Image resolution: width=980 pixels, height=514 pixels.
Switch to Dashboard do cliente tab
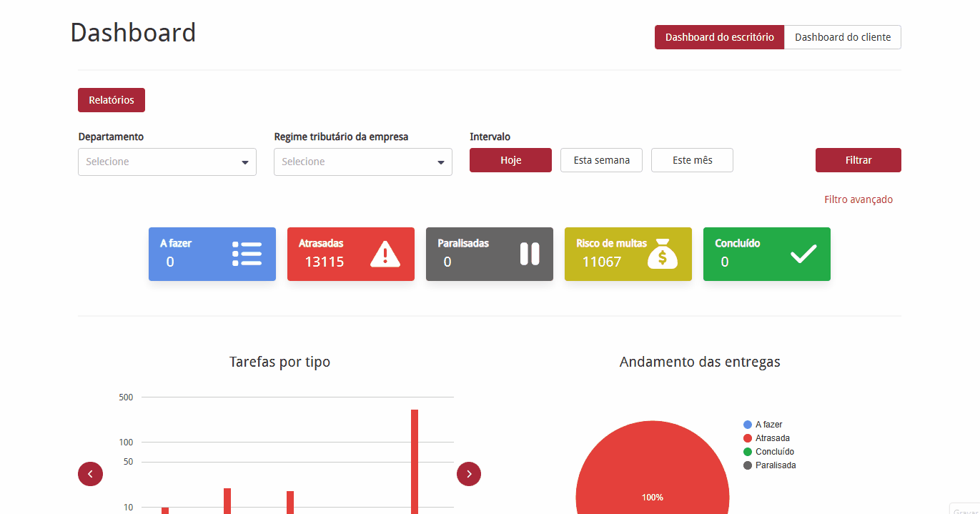pyautogui.click(x=843, y=37)
